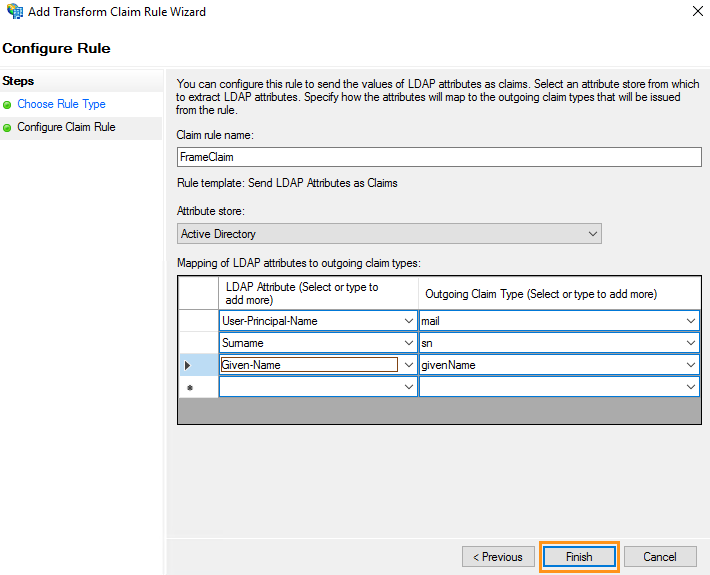Expand the Surname LDAP attribute dropdown
This screenshot has width=710, height=575.
408,343
